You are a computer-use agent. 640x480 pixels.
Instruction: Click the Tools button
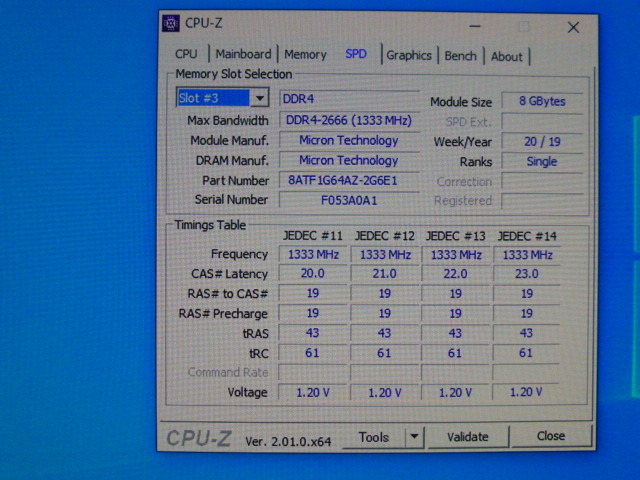pyautogui.click(x=374, y=437)
